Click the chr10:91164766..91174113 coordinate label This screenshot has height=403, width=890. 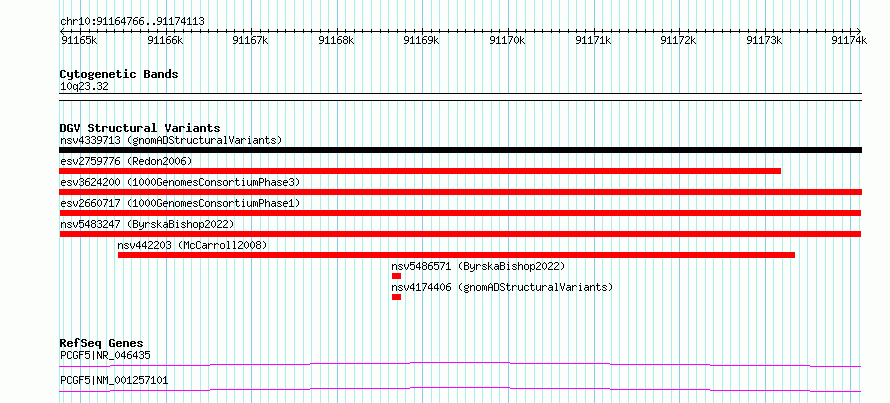pyautogui.click(x=132, y=22)
